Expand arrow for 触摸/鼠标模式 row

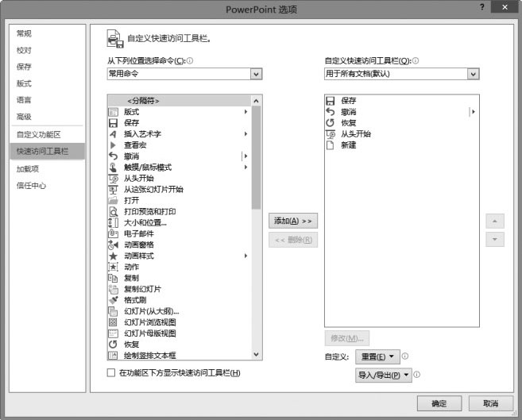point(246,167)
